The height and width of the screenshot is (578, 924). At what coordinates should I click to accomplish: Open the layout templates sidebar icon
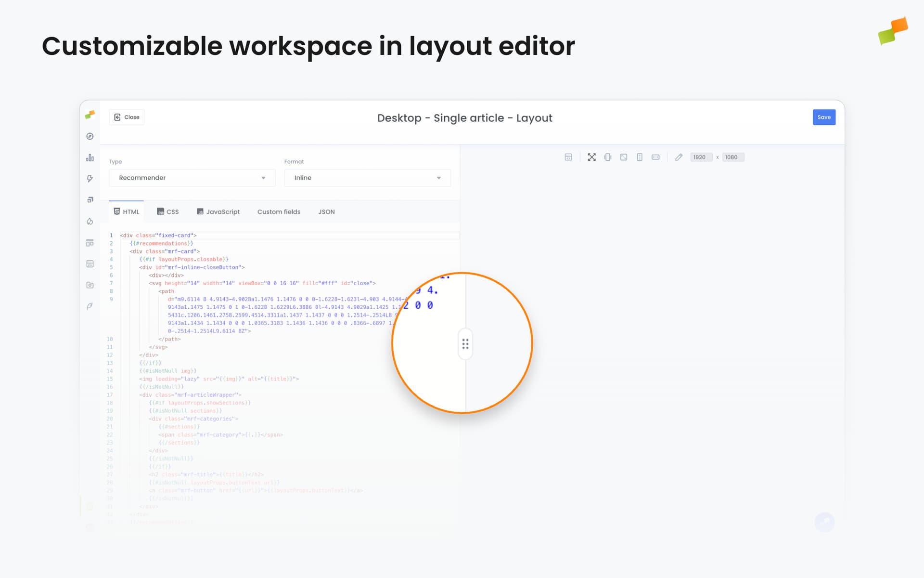pyautogui.click(x=90, y=243)
